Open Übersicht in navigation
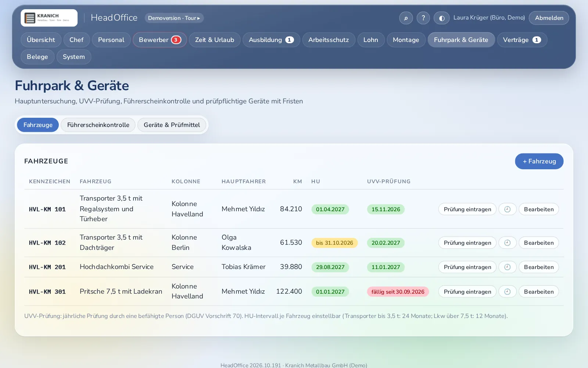 pos(41,40)
